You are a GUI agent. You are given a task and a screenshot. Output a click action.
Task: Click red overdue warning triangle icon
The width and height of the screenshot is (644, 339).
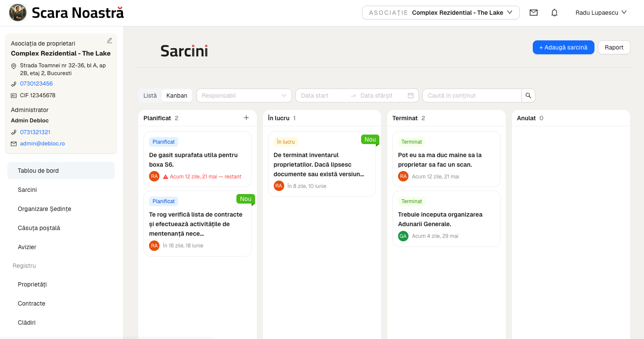[x=166, y=177]
